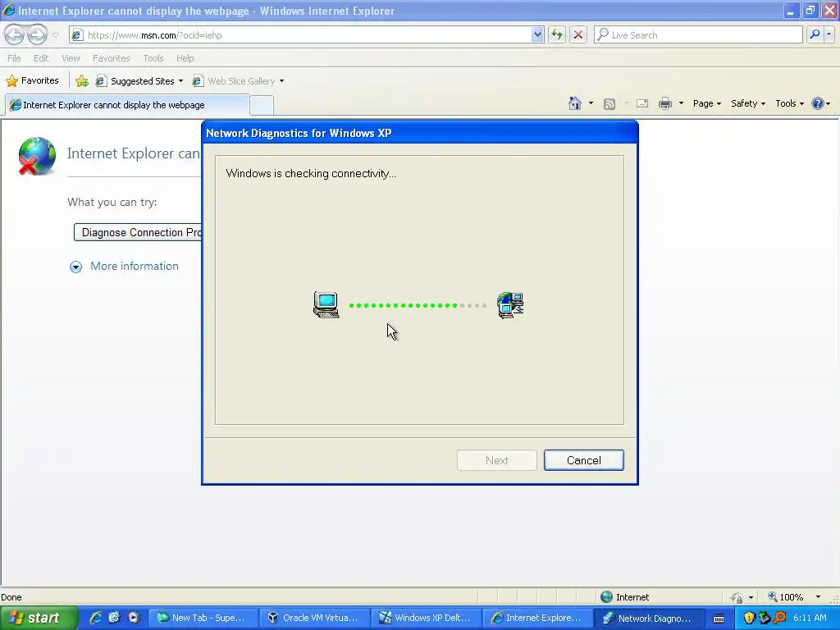Click Network Diagnostics for Windows XP title bar
The width and height of the screenshot is (840, 630).
[x=419, y=133]
